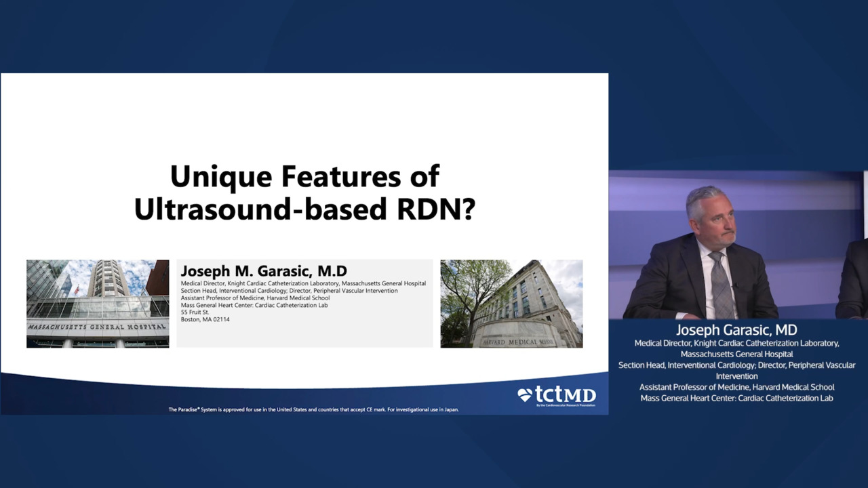Click the slide title 'Unique Features of Ultrasound-based RDN?'

(304, 193)
